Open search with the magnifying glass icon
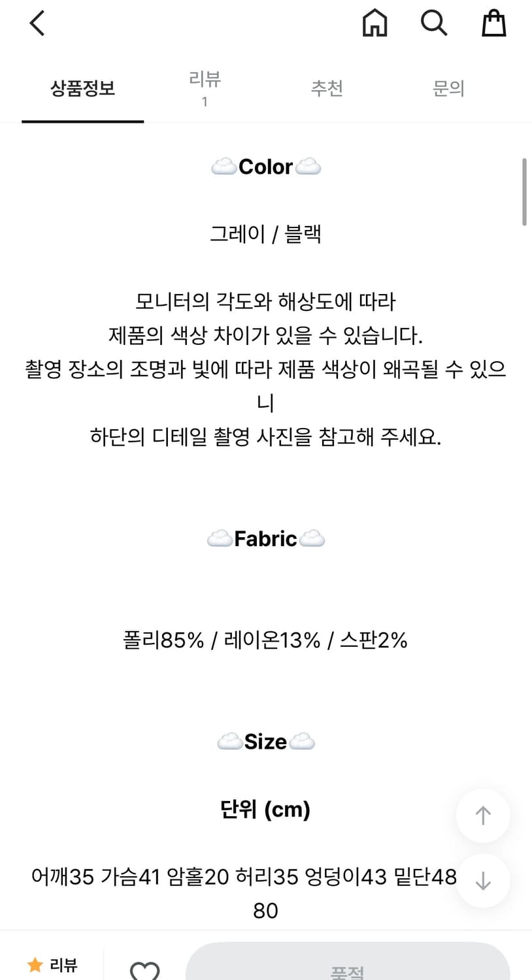The height and width of the screenshot is (980, 532). point(434,23)
